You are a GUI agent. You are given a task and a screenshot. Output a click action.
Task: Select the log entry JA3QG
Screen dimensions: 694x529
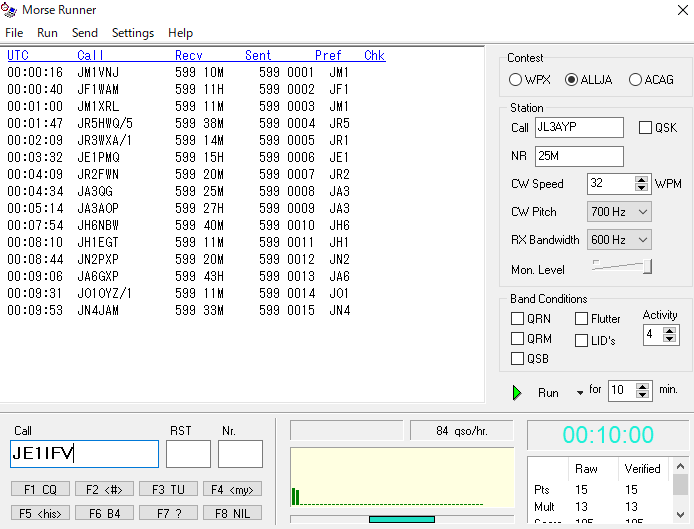pyautogui.click(x=95, y=191)
